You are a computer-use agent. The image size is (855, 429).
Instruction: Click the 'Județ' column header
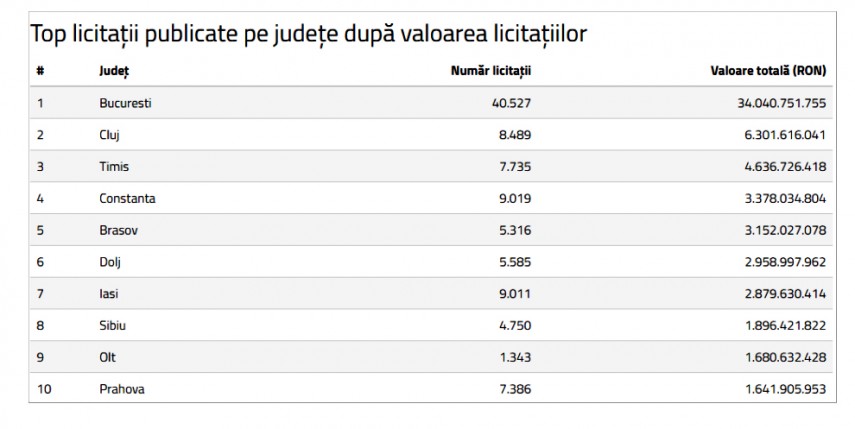[114, 71]
